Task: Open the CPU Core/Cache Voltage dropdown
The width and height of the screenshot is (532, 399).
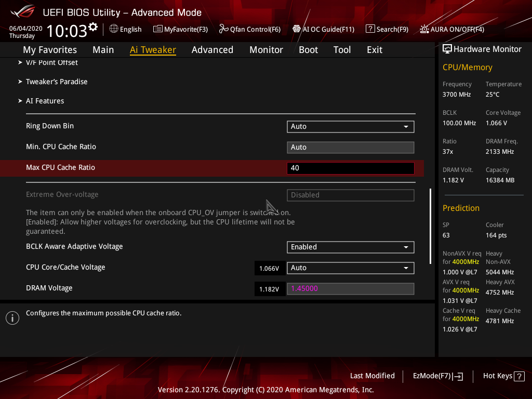Action: tap(350, 268)
